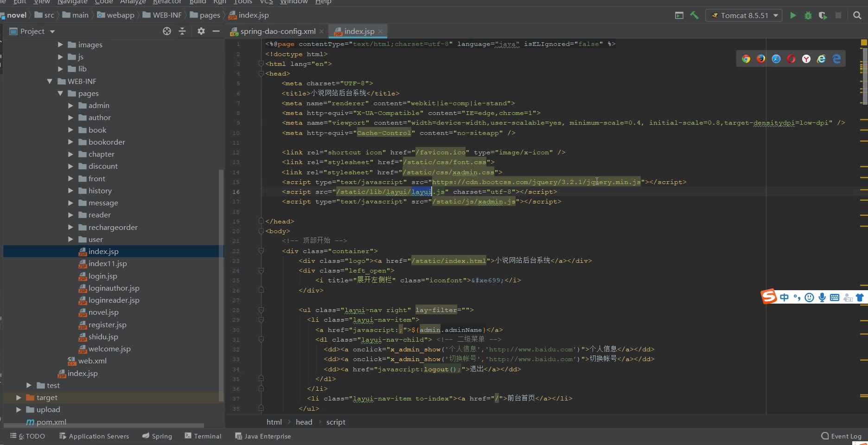Collapse all nodes icon in Project panel
This screenshot has height=445, width=868.
(x=182, y=31)
